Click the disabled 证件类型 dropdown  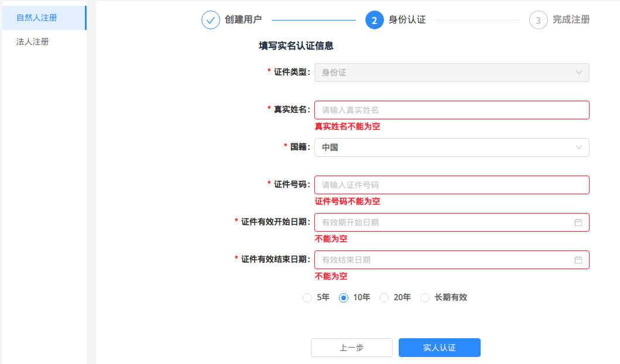coord(451,73)
